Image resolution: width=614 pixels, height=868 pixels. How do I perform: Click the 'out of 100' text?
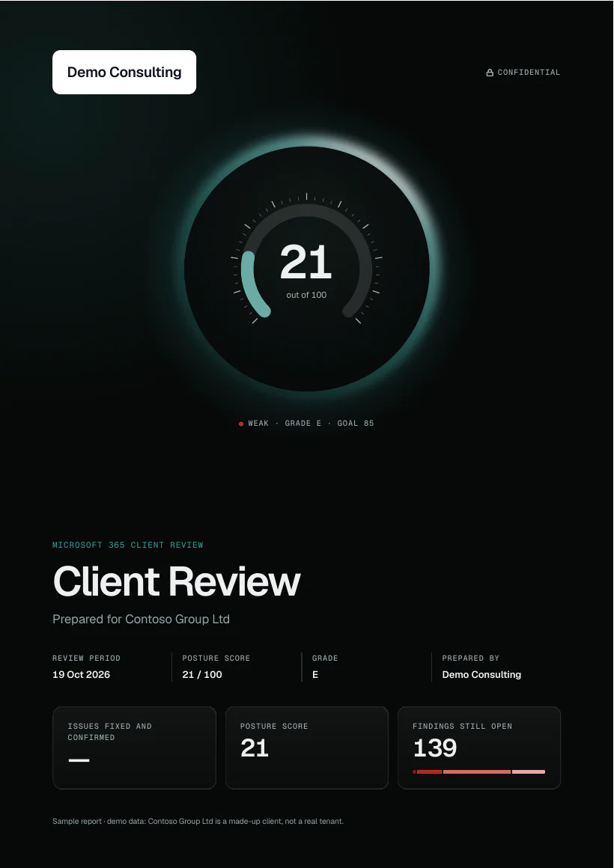(x=306, y=295)
